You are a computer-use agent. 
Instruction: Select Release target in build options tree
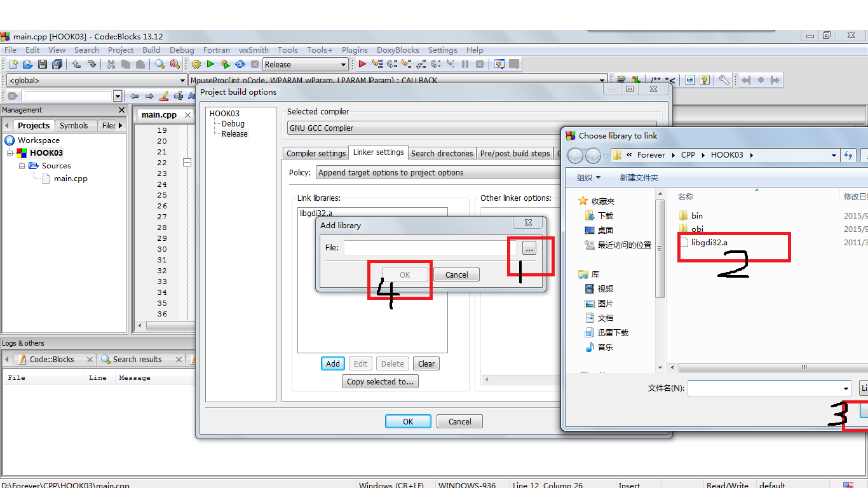[234, 134]
